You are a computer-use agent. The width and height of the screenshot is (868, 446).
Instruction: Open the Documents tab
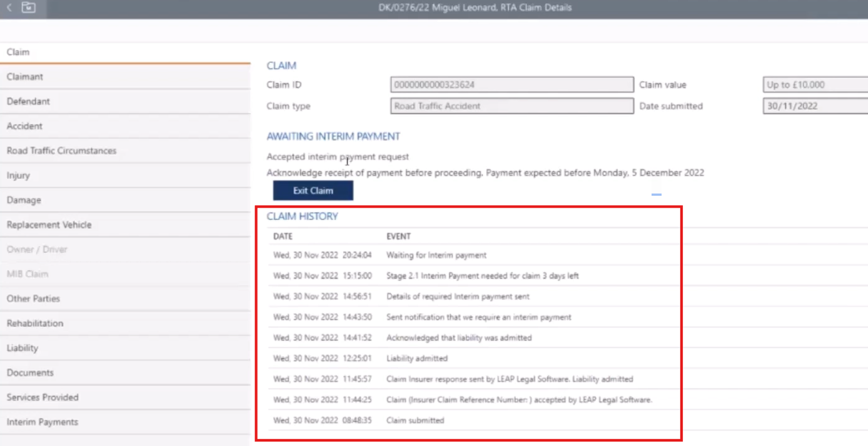pyautogui.click(x=30, y=373)
